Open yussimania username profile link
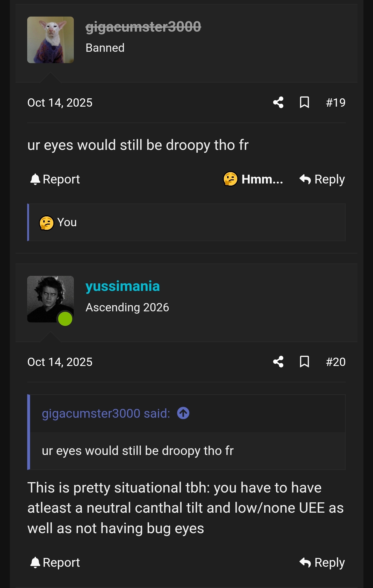Screen dimensions: 373x588 tap(123, 286)
